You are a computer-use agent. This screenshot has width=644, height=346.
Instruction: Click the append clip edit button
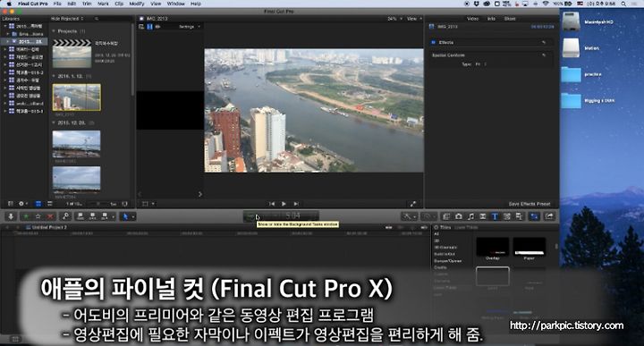tap(105, 216)
